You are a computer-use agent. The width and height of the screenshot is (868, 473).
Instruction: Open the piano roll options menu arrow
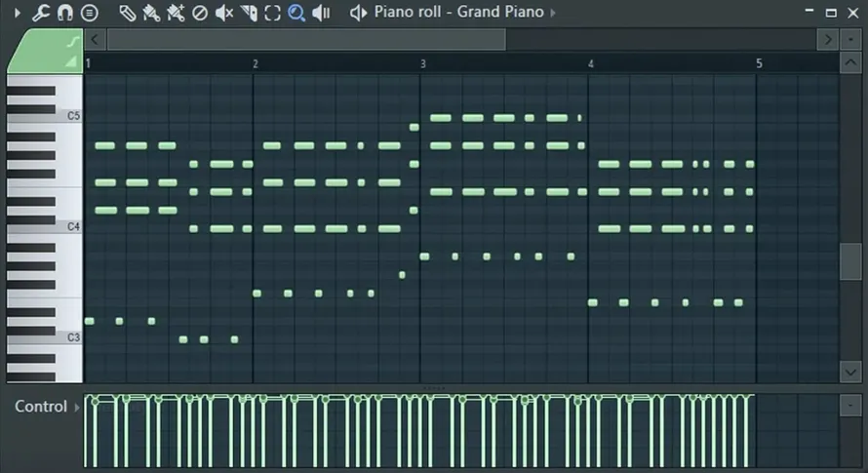[x=17, y=12]
